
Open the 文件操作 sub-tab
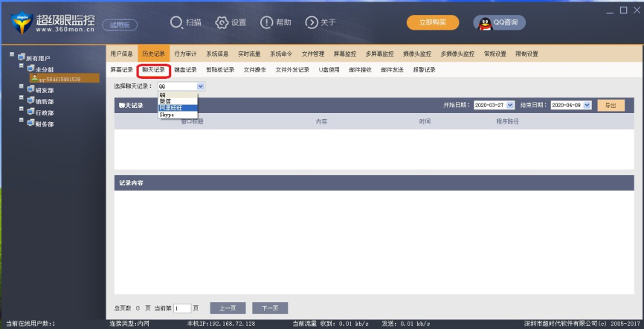pos(254,70)
